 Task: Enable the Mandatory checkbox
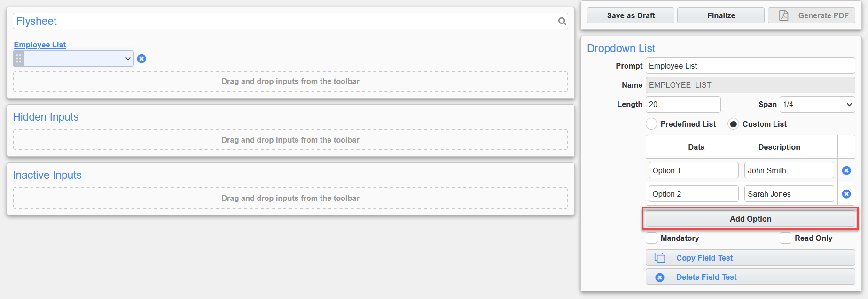[x=651, y=238]
